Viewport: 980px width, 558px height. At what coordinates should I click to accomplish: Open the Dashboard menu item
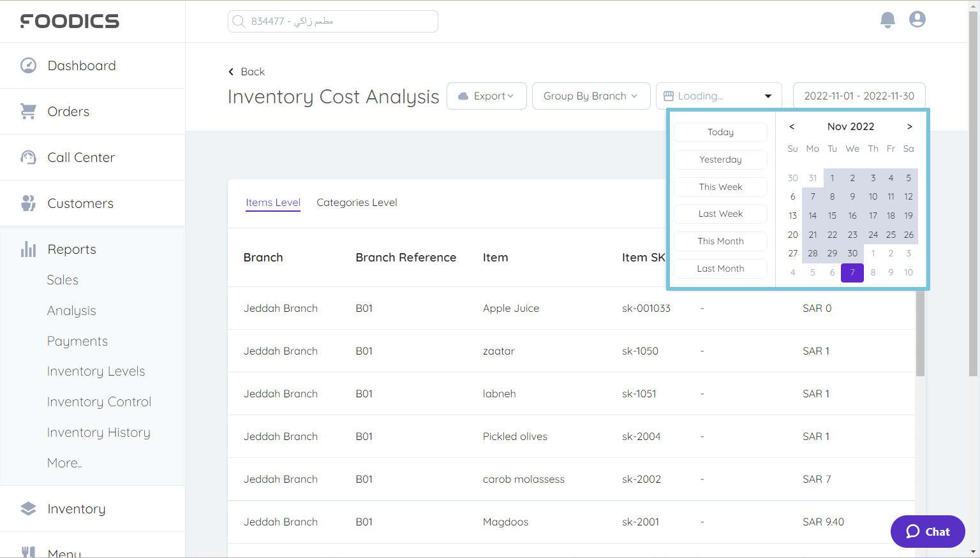93,66
